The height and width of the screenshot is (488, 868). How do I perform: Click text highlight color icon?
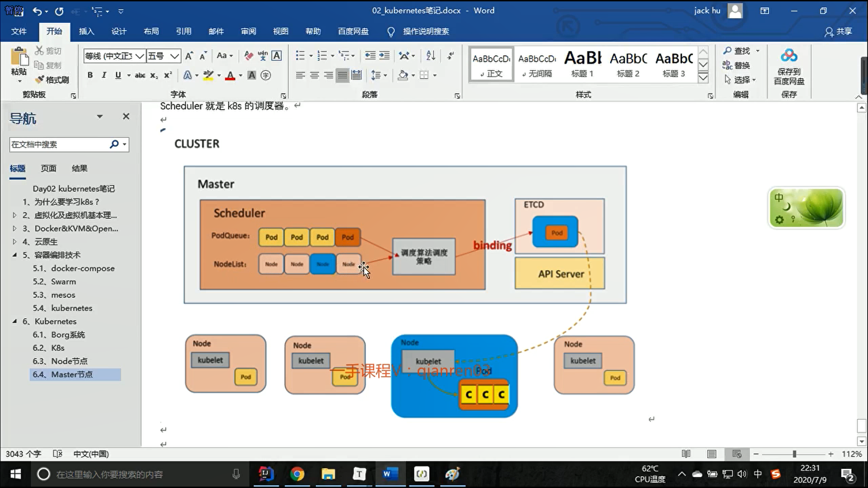click(x=208, y=75)
